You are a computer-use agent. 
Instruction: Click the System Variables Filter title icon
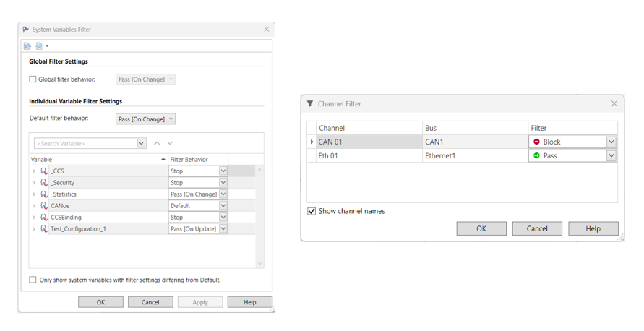click(x=26, y=30)
